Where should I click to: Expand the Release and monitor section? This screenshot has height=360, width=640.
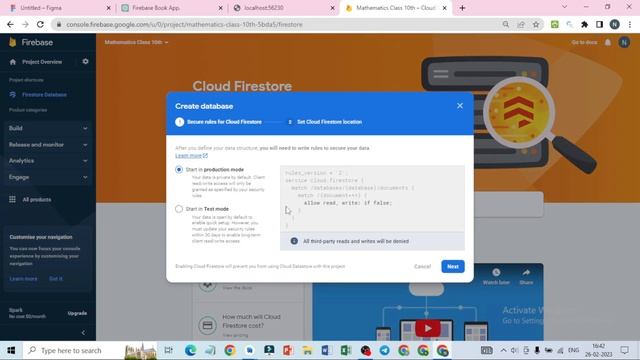click(48, 144)
